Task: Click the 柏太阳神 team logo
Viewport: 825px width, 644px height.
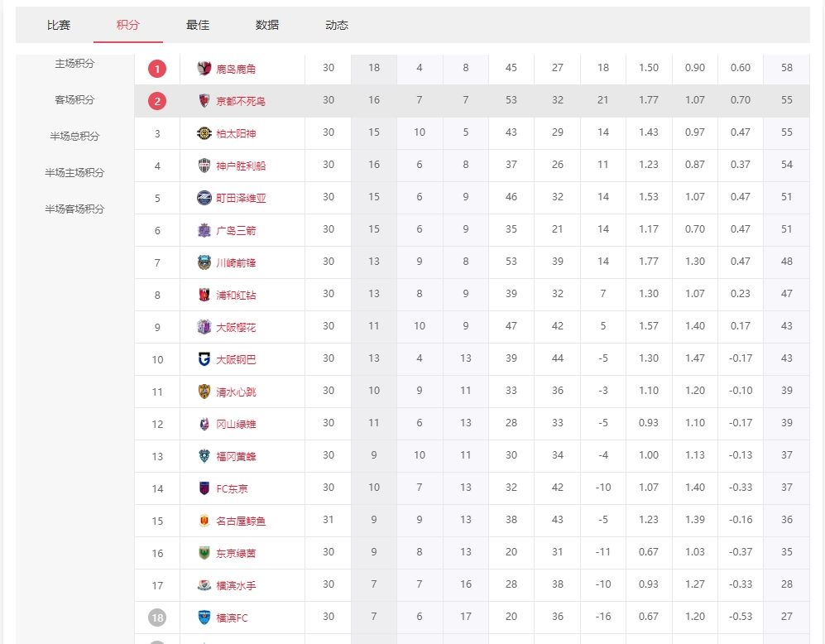Action: pos(204,133)
